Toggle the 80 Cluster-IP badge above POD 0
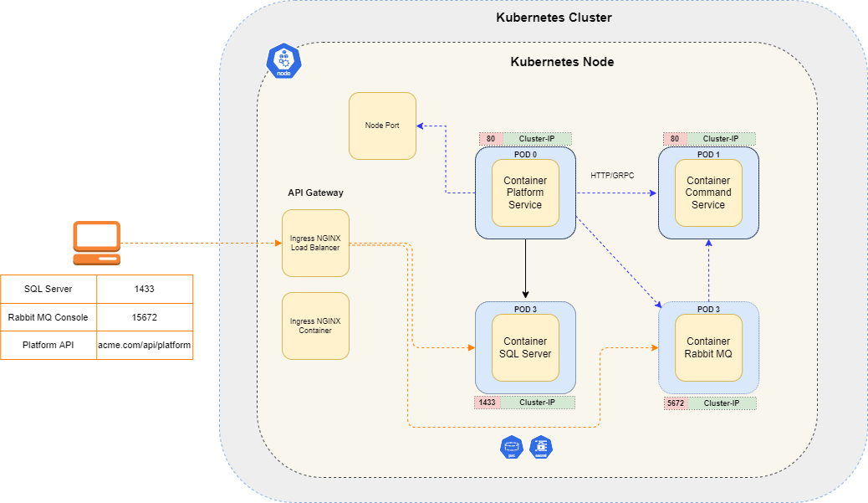 point(525,138)
